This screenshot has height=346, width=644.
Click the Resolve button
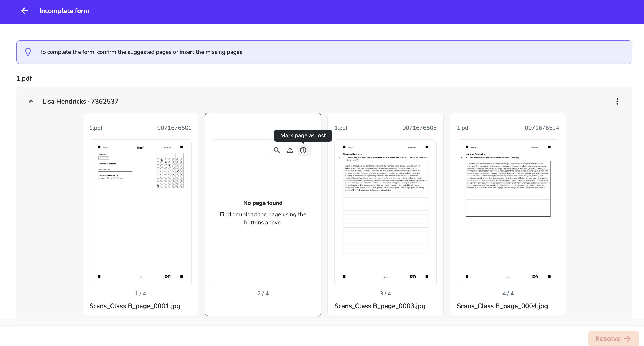(x=613, y=338)
